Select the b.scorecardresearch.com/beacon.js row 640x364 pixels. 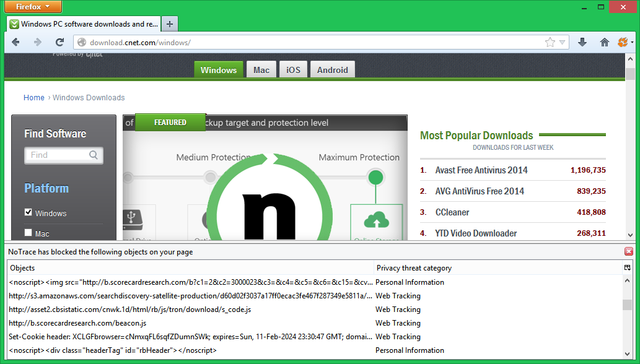tap(315, 323)
